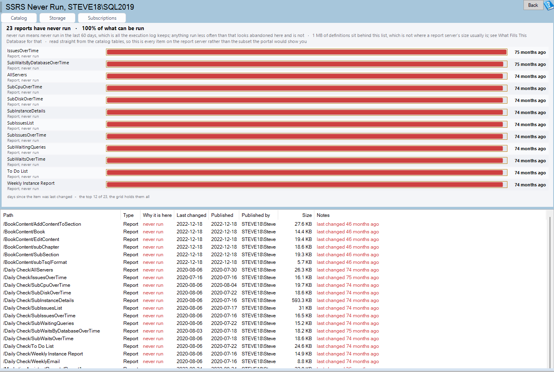This screenshot has height=392, width=554.
Task: Select the /BookContent/AddContentToSection path row
Action: 42,224
